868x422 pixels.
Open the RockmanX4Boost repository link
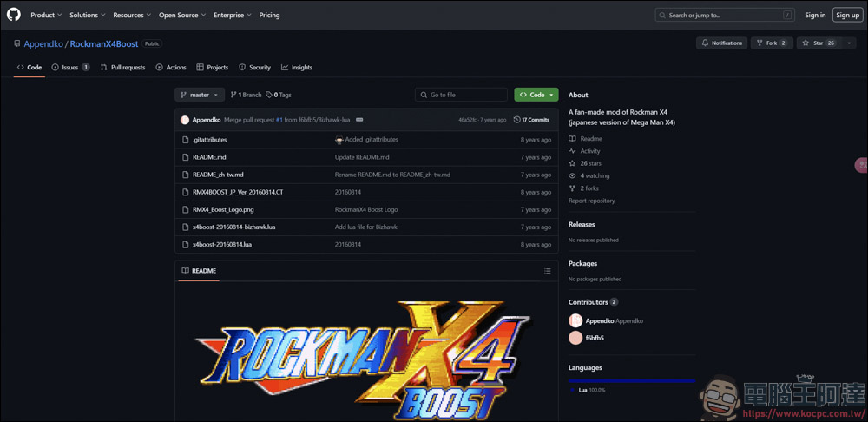tap(104, 43)
